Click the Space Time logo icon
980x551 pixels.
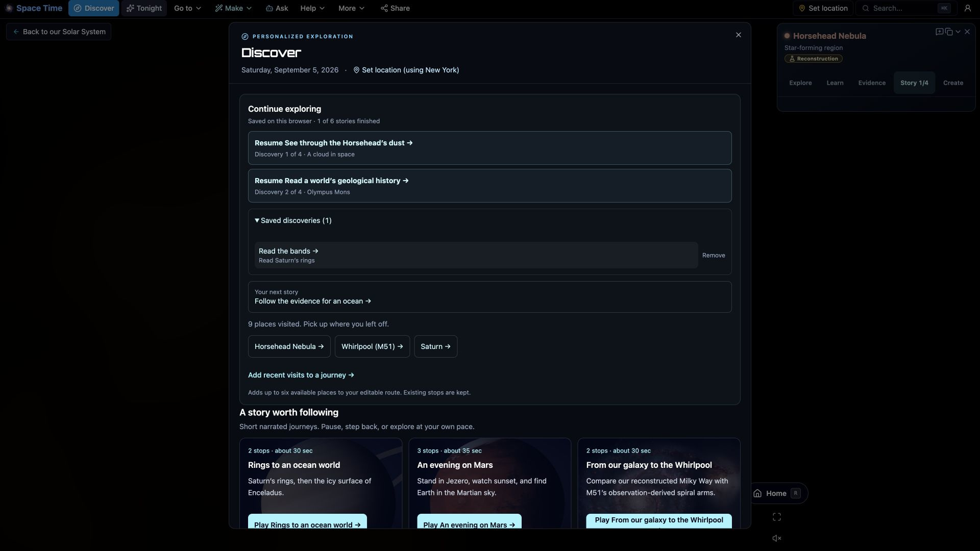point(9,8)
